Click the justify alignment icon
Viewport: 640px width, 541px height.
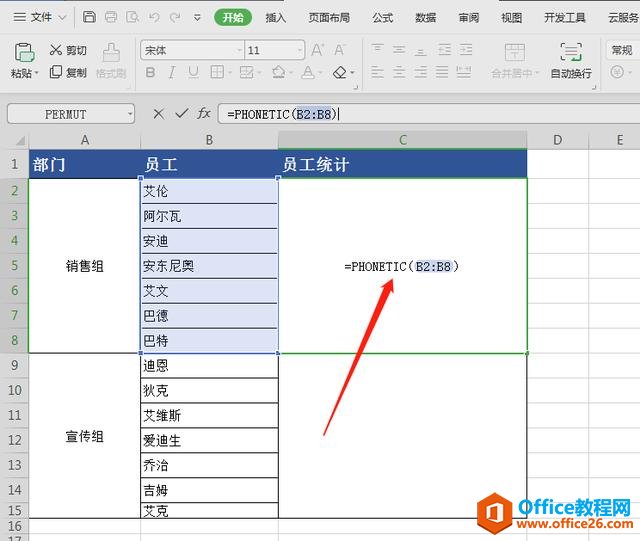pyautogui.click(x=442, y=73)
